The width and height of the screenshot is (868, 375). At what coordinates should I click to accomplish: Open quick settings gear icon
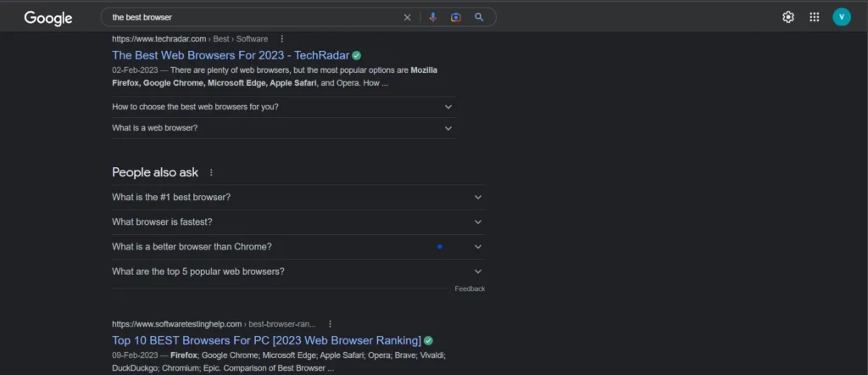787,17
